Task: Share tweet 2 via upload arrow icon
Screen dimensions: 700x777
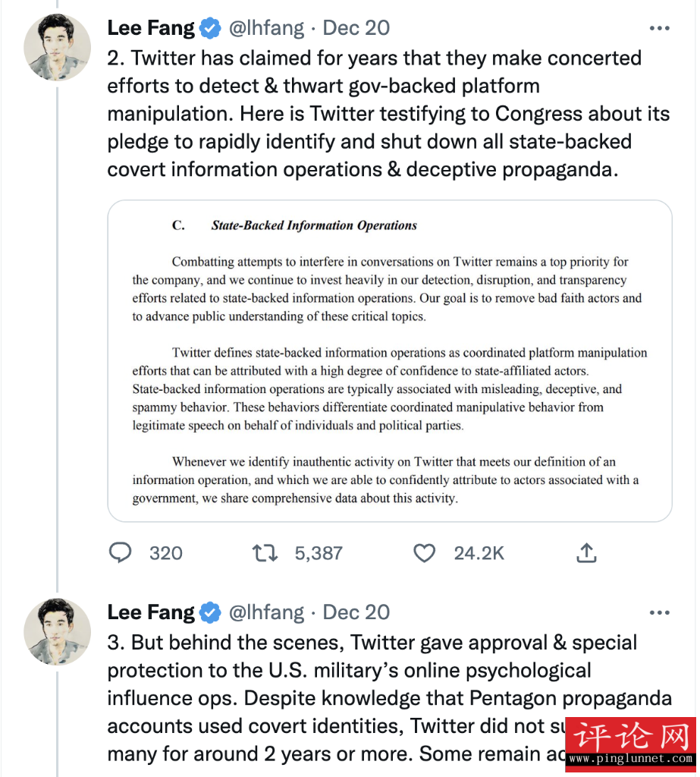Action: point(586,552)
